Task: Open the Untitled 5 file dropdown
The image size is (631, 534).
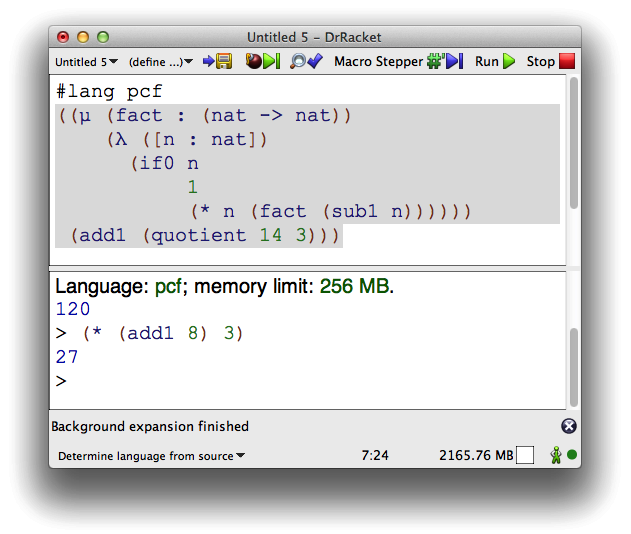Action: click(x=86, y=62)
